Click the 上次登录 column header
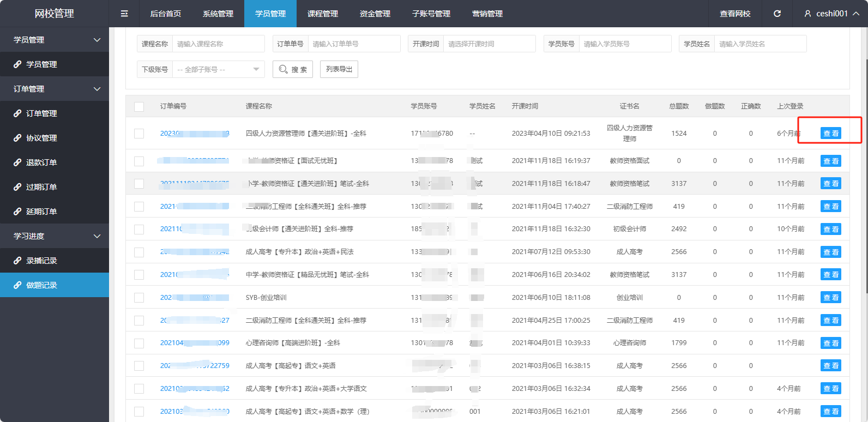This screenshot has height=422, width=868. tap(790, 106)
